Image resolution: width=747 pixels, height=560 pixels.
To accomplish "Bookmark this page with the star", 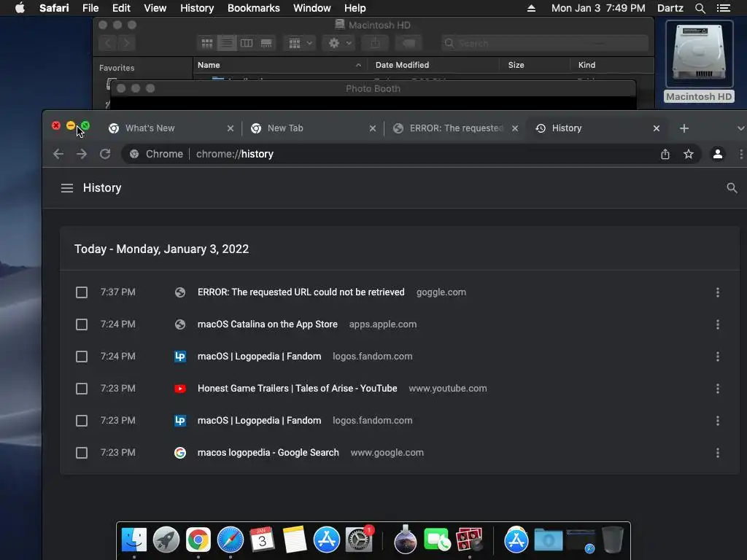I will (x=689, y=154).
